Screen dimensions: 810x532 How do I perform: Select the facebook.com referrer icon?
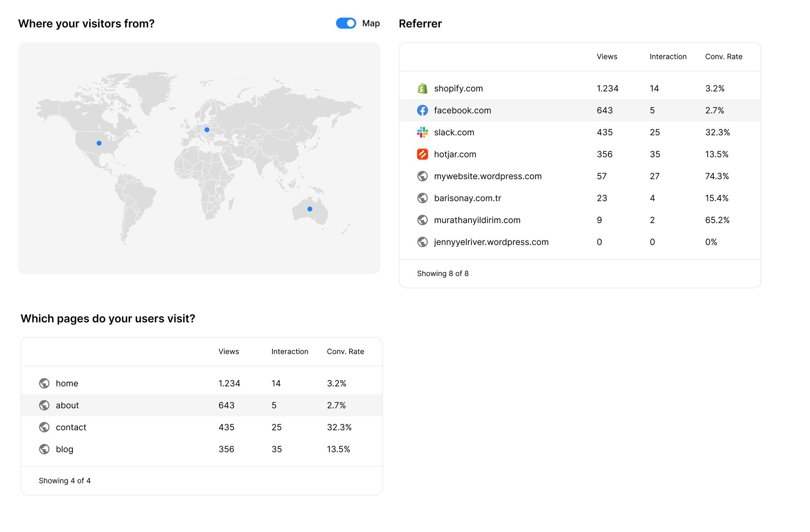[422, 110]
